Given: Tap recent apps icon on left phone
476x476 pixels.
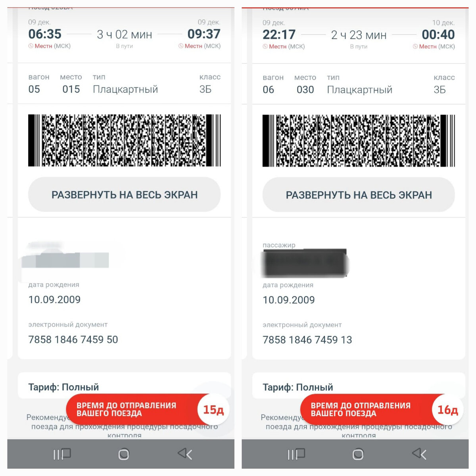Looking at the screenshot, I should 62,454.
